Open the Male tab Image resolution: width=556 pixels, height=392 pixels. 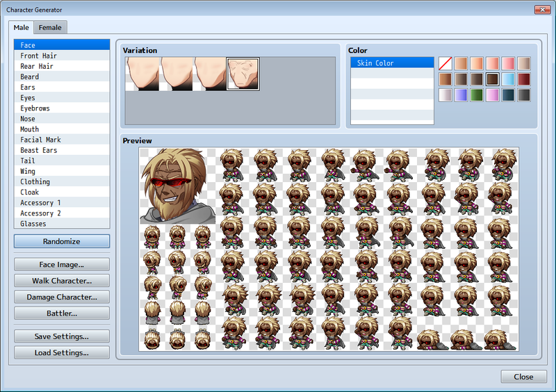(x=22, y=28)
